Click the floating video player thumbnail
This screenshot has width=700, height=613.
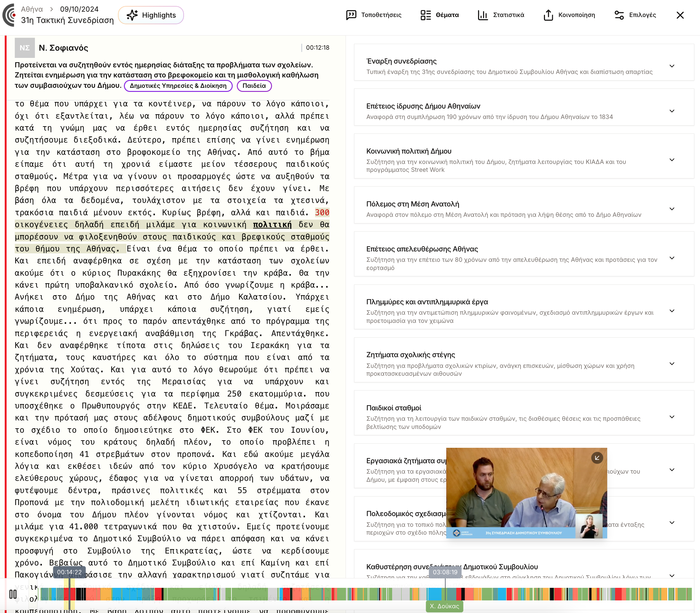coord(526,493)
